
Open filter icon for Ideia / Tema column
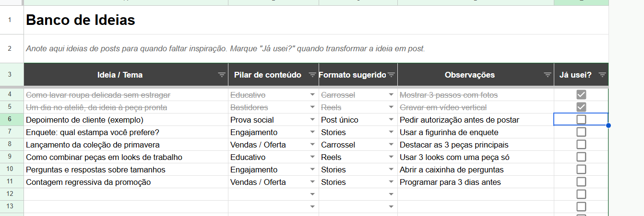[222, 75]
